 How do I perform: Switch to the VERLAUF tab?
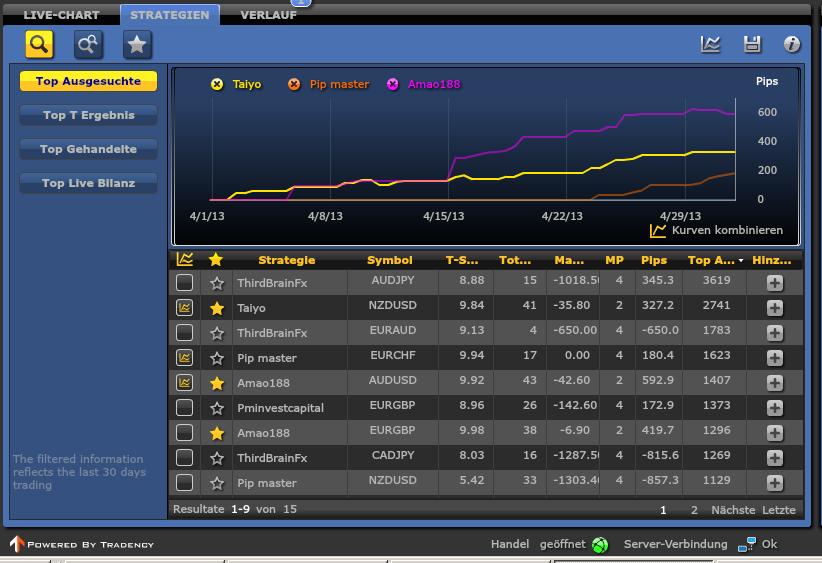[268, 15]
